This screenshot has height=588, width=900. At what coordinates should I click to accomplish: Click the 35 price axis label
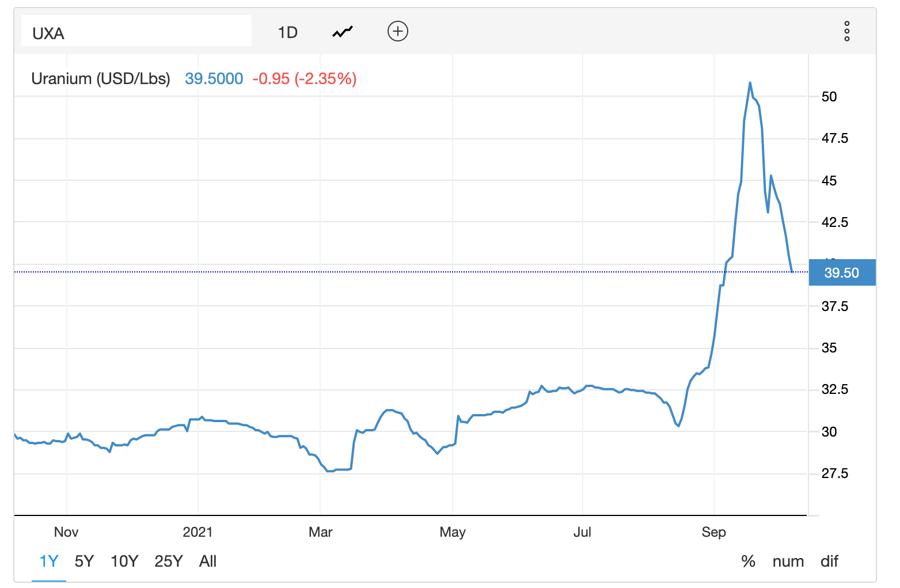click(x=829, y=347)
